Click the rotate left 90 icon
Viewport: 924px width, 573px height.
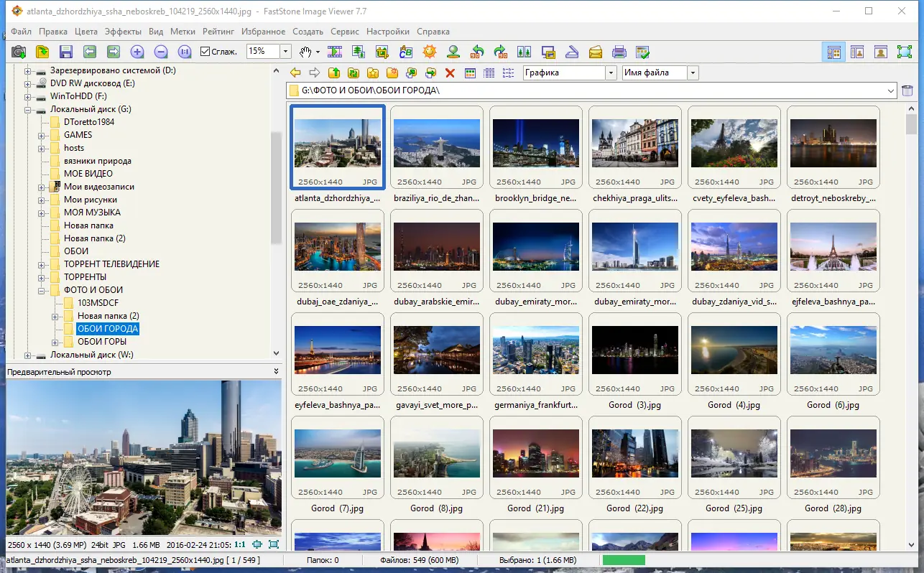[477, 52]
